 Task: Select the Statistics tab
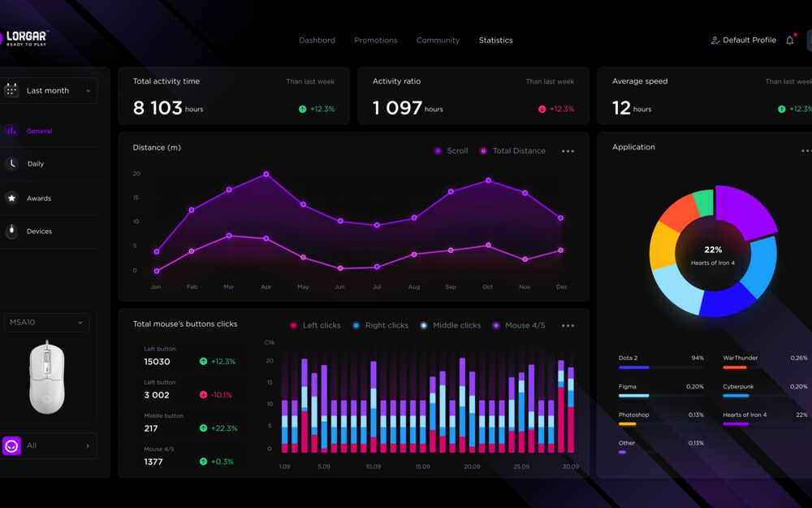[x=495, y=41]
